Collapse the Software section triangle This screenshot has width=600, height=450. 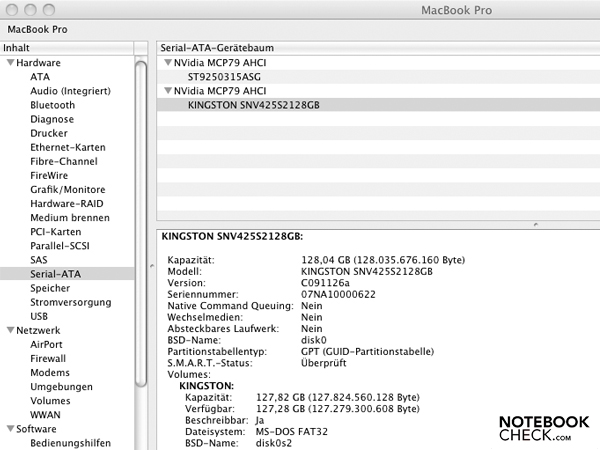pyautogui.click(x=11, y=429)
